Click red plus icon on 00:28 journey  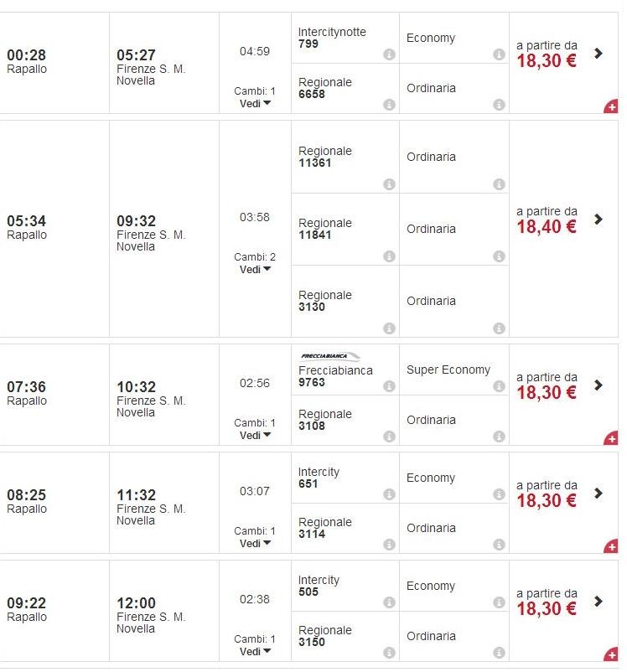(611, 106)
